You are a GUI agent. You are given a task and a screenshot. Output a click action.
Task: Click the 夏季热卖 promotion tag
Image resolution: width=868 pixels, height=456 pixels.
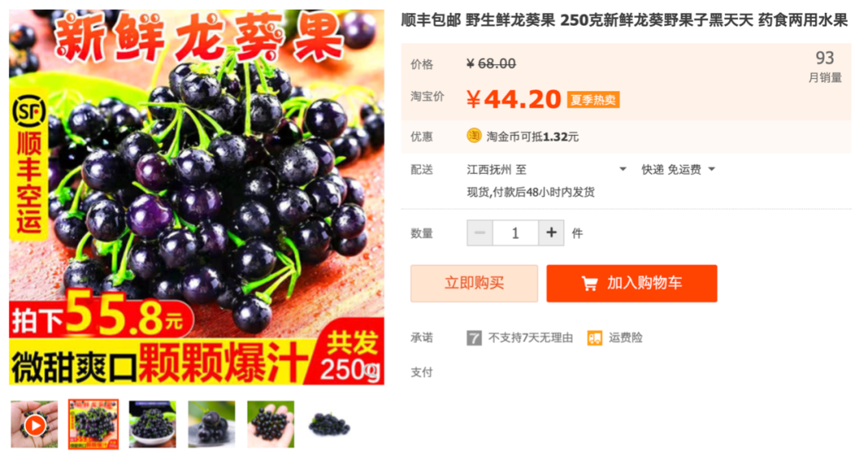coord(593,100)
